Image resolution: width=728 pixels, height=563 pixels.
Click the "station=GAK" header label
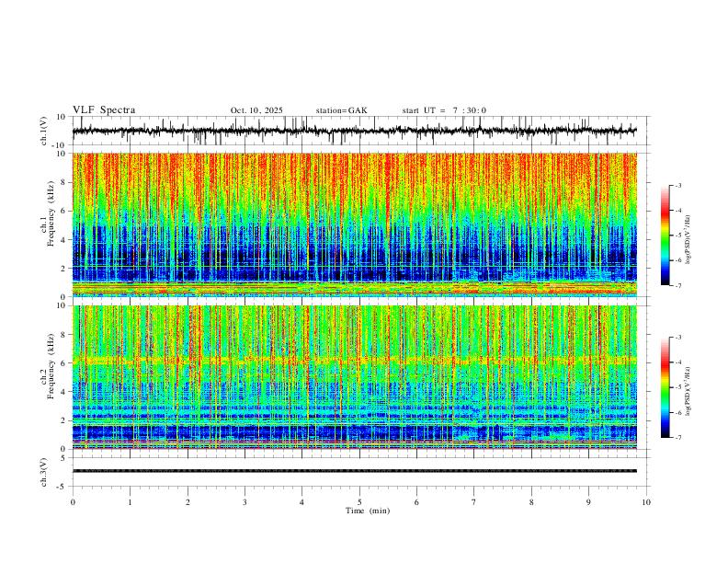click(x=341, y=110)
